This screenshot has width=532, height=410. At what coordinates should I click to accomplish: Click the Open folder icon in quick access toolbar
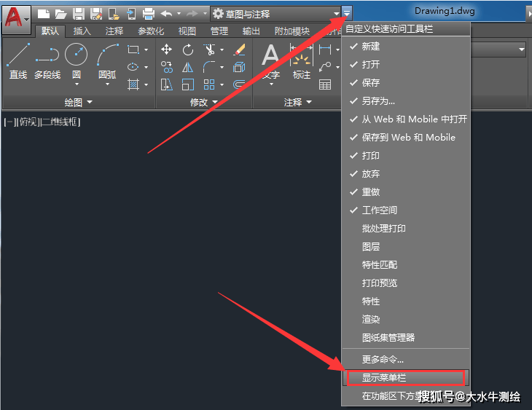(61, 15)
